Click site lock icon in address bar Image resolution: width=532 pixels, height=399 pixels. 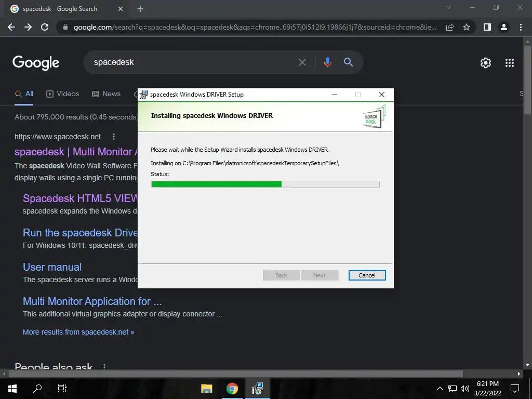(x=65, y=27)
